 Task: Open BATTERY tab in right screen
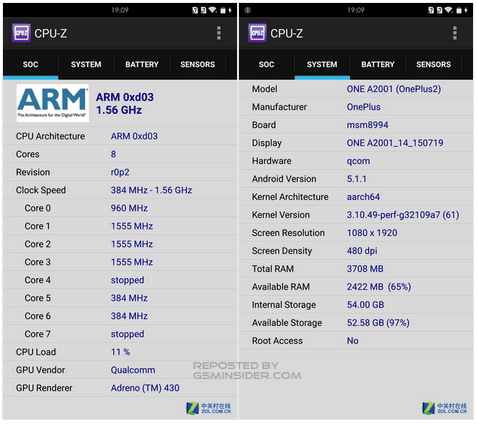[x=378, y=64]
